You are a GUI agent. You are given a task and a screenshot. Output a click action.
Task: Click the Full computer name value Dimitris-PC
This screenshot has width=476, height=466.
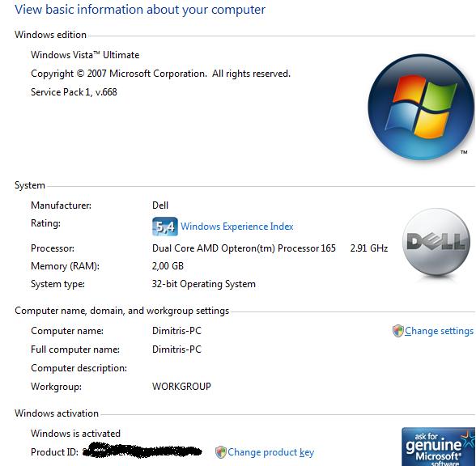click(176, 349)
